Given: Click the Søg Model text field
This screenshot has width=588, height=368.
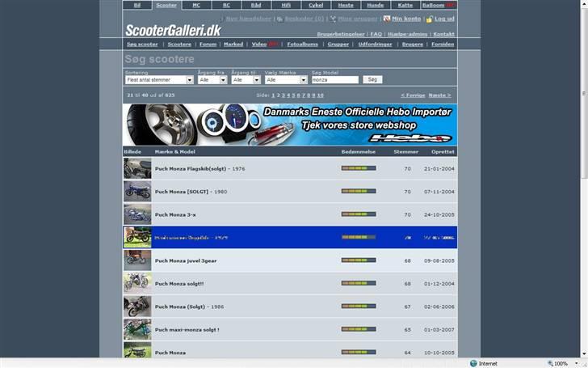Looking at the screenshot, I should (334, 80).
